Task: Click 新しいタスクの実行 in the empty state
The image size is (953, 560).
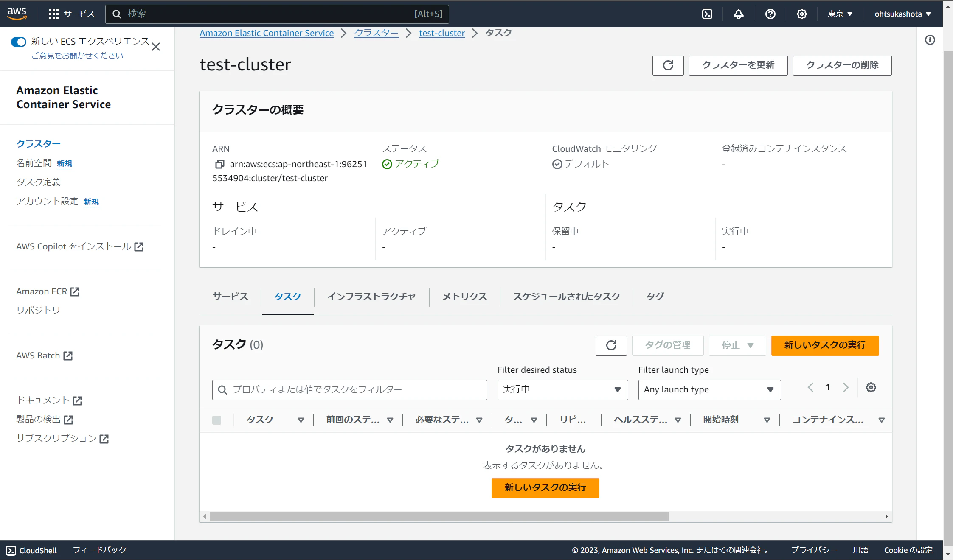Action: (545, 488)
